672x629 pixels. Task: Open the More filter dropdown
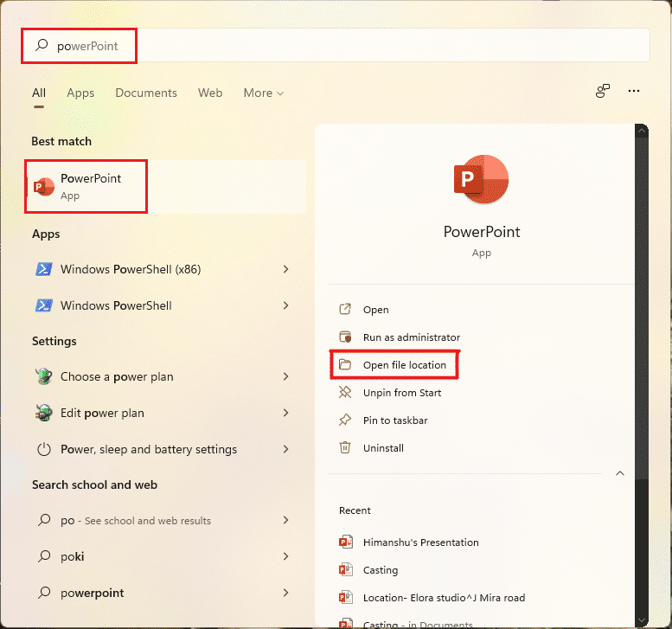tap(263, 93)
